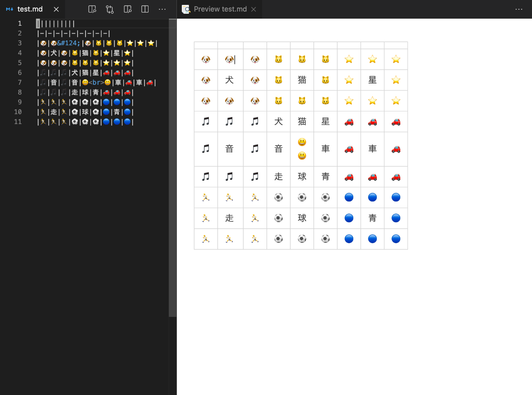Click preview cell with dog and pipe character
Viewport: 532px width, 395px height.
[x=231, y=59]
